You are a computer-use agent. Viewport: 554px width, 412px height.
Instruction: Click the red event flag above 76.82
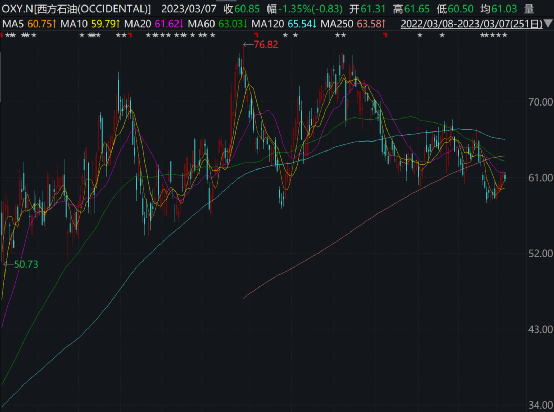tap(257, 35)
